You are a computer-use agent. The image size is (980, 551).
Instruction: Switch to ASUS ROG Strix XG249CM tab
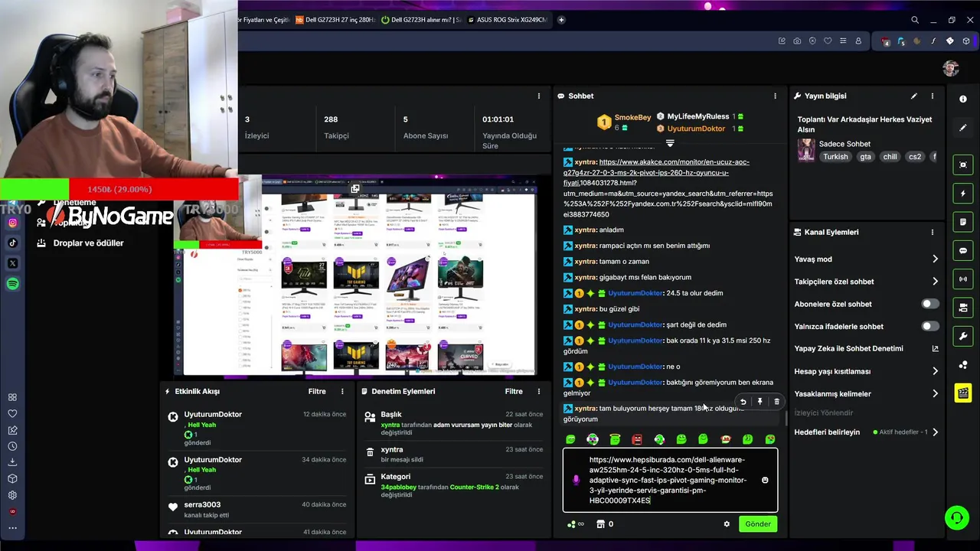pos(508,20)
